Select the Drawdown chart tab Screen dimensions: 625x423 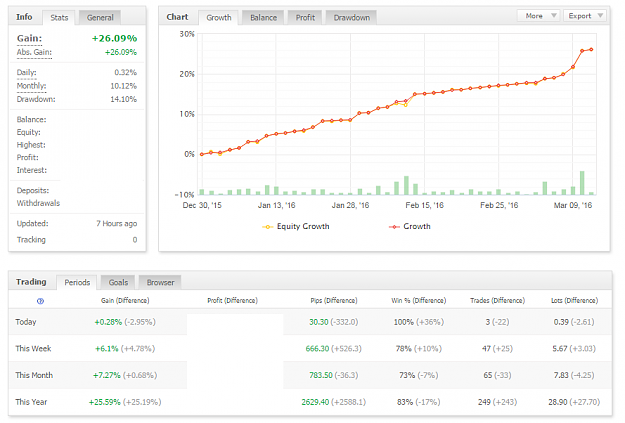tap(352, 18)
